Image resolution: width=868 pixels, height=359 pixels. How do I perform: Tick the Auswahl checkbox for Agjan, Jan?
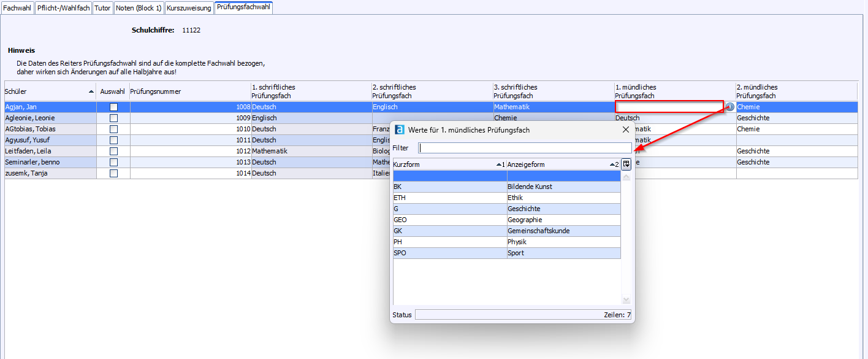113,107
